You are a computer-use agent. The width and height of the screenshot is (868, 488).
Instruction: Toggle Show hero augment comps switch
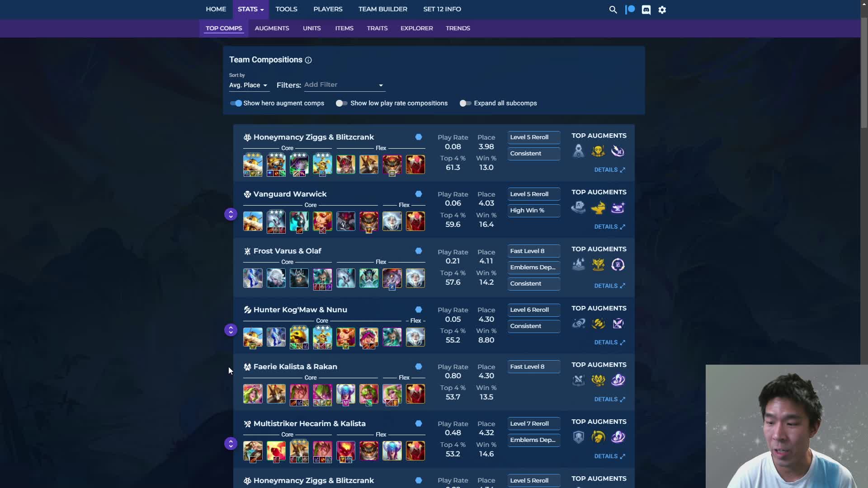[x=236, y=103]
